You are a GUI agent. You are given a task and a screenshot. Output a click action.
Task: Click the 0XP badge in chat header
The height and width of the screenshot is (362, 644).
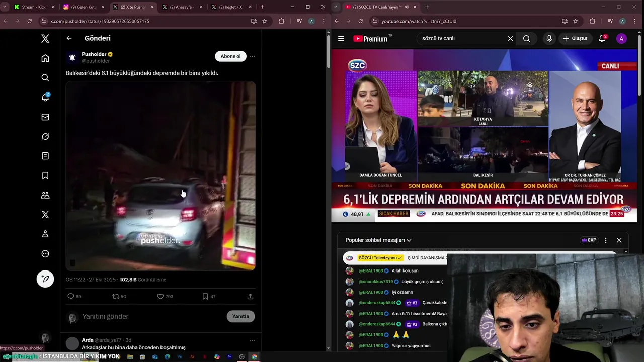pos(589,240)
